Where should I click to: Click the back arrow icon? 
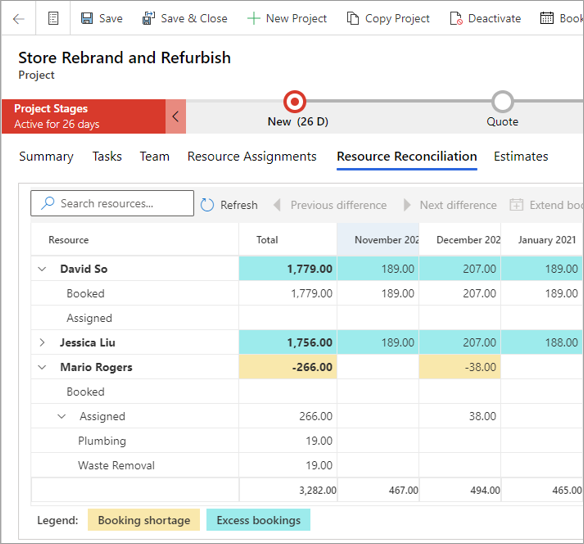click(x=18, y=19)
